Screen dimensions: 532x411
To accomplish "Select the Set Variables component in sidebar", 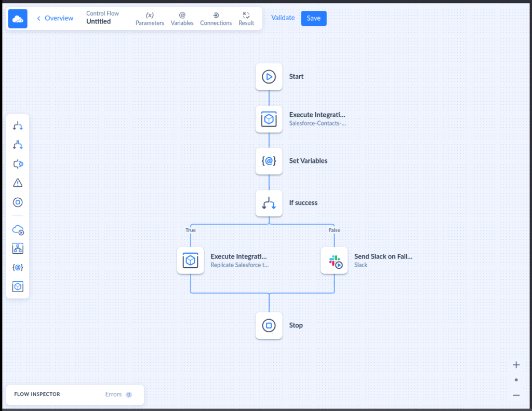I will [x=18, y=268].
